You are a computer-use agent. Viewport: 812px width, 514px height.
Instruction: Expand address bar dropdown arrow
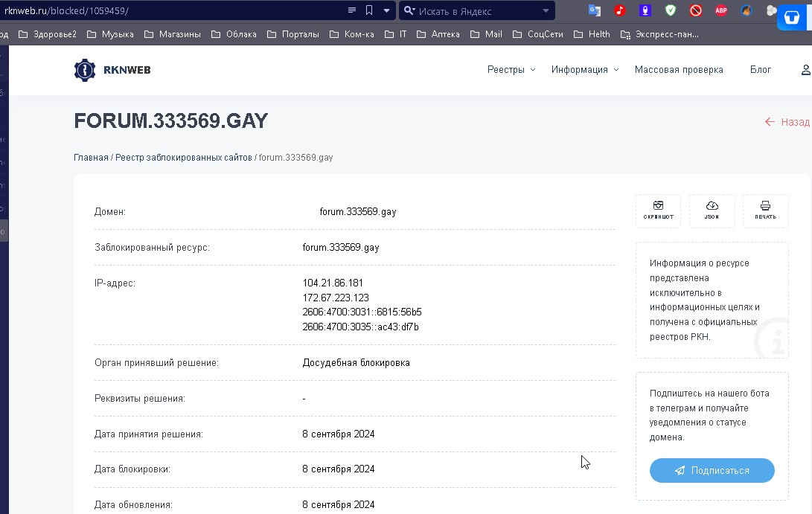click(x=386, y=10)
